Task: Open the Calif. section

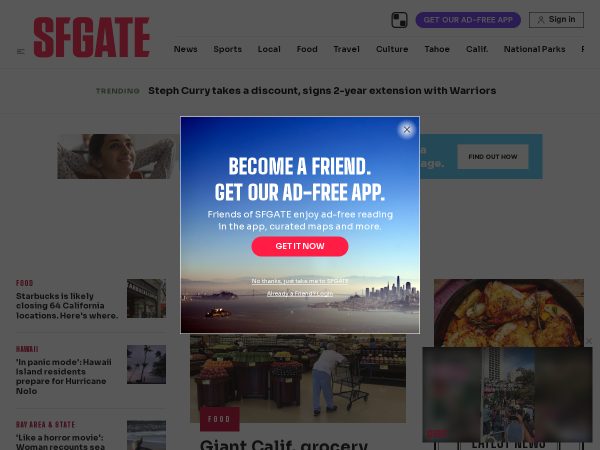Action: (477, 49)
